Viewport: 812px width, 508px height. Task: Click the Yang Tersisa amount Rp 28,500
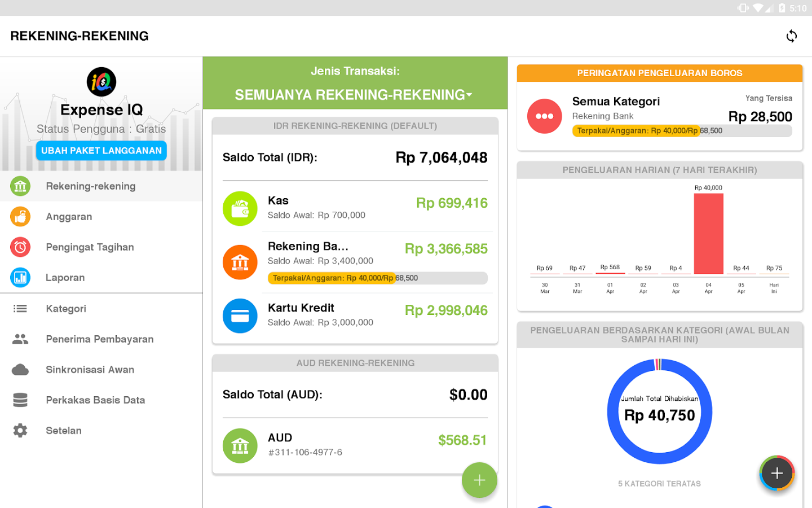click(x=760, y=117)
